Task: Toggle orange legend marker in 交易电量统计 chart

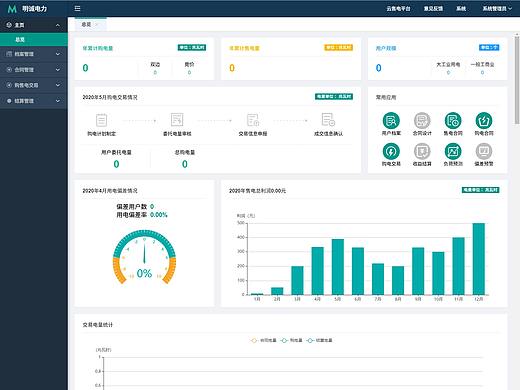Action: [254, 340]
